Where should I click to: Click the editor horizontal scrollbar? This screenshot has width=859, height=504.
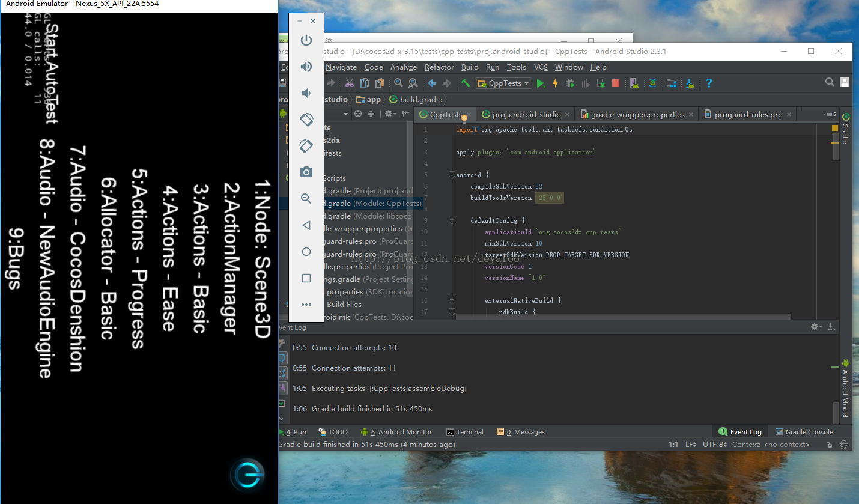coord(623,316)
